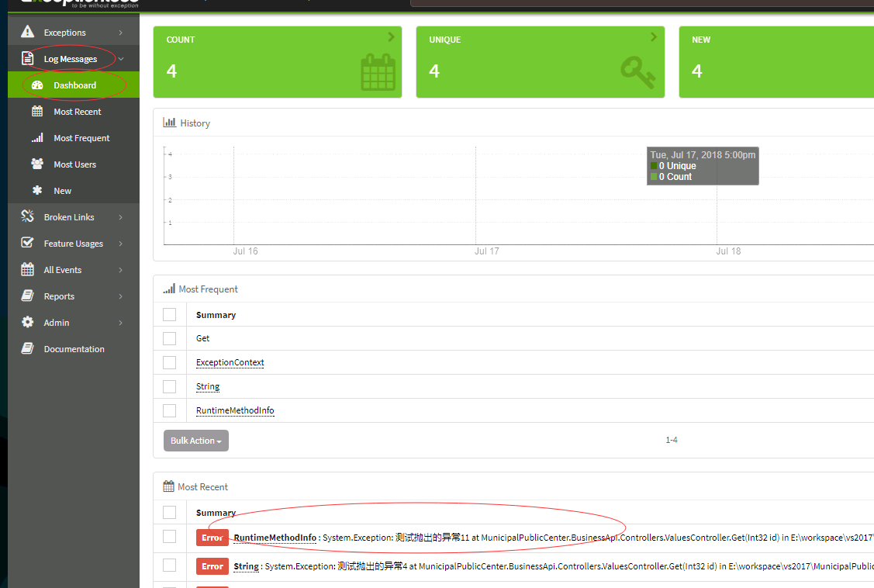Viewport: 874px width, 588px height.
Task: Open the Most Users sidebar item
Action: [74, 164]
